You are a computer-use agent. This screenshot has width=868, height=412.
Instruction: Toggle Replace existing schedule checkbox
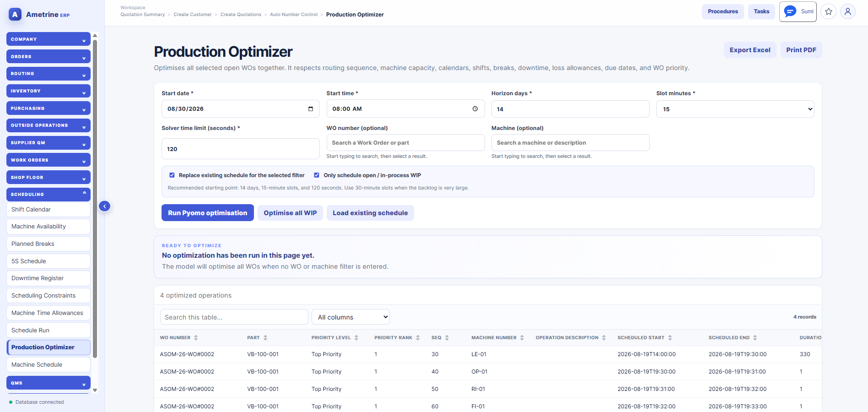pos(172,175)
